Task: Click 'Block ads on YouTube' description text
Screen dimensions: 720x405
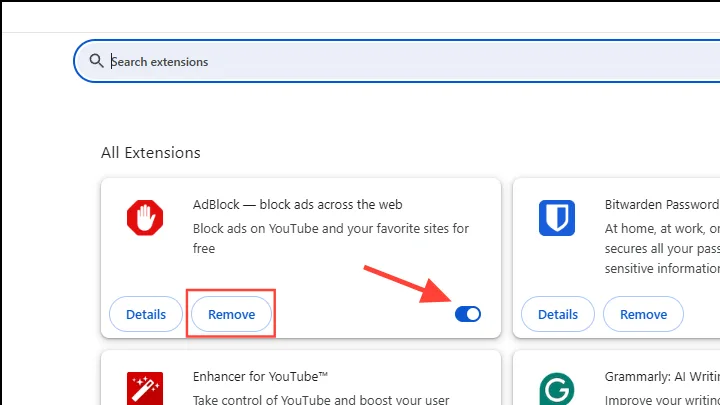Action: [331, 238]
